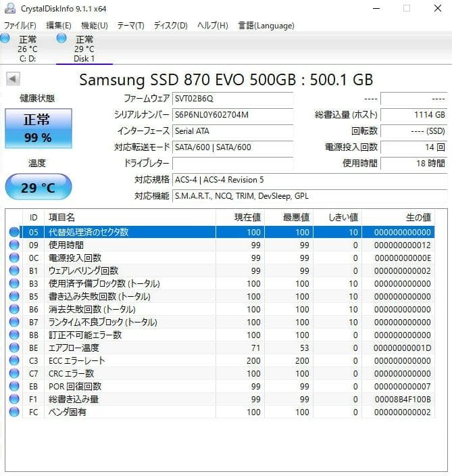Click the features field S.M.A.R.T., NCQ, TRIM
The image size is (452, 476).
pyautogui.click(x=310, y=196)
